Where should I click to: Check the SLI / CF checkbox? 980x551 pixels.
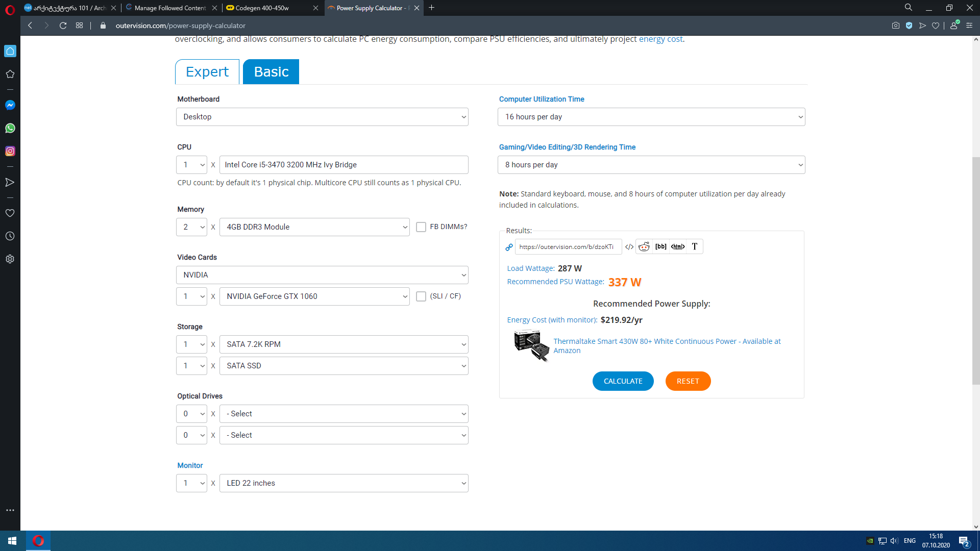(x=421, y=296)
